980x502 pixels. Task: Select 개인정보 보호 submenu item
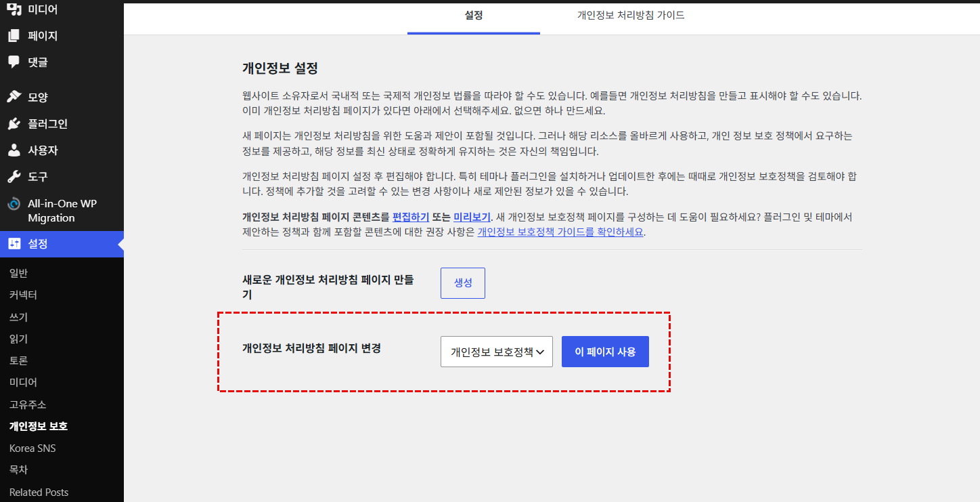[39, 427]
